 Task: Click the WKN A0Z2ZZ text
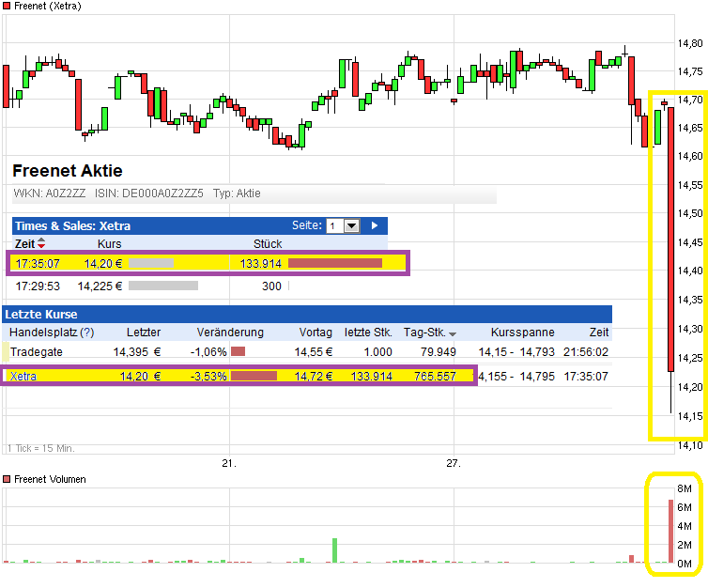point(49,193)
